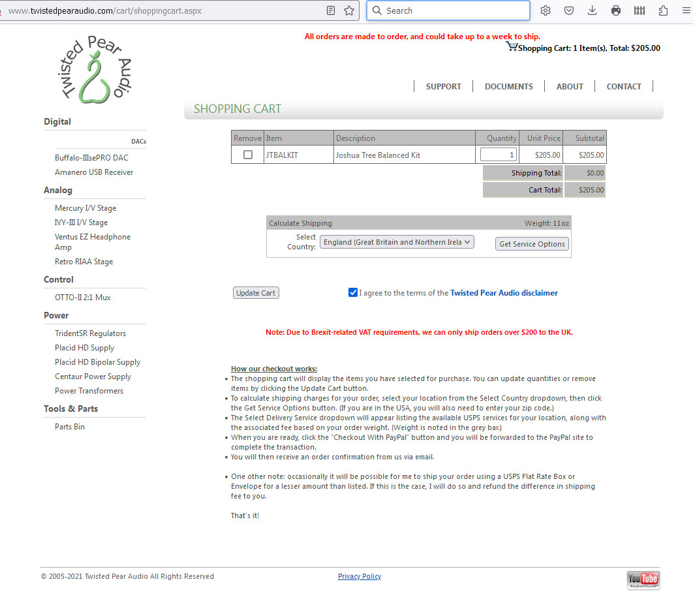This screenshot has width=693, height=616.
Task: Click the Weight: 11oz text
Action: click(547, 223)
